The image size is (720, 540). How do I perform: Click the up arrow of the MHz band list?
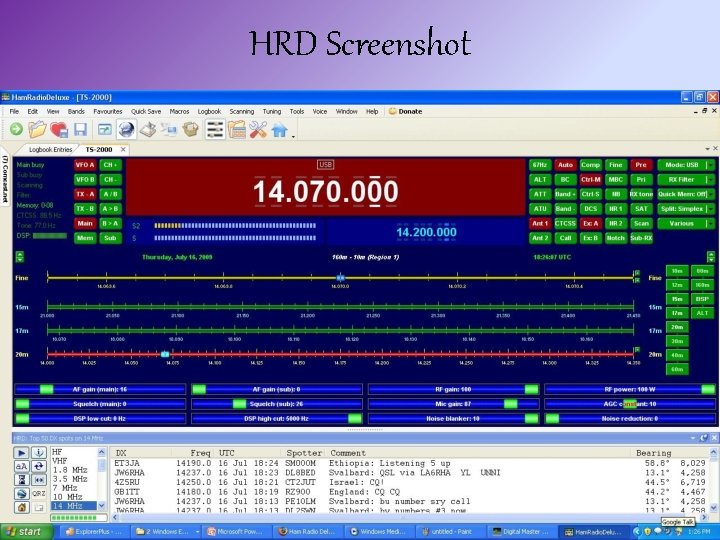(101, 452)
